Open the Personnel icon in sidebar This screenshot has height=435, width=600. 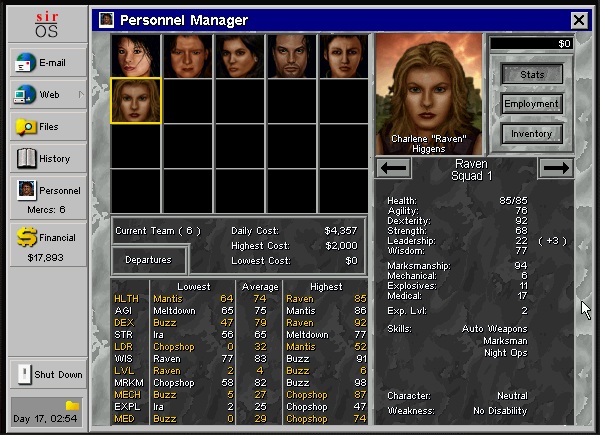pos(25,190)
